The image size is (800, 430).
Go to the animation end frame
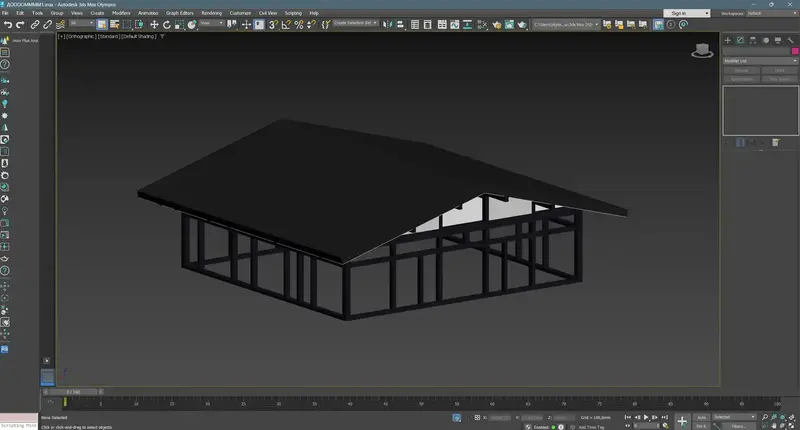pyautogui.click(x=664, y=417)
